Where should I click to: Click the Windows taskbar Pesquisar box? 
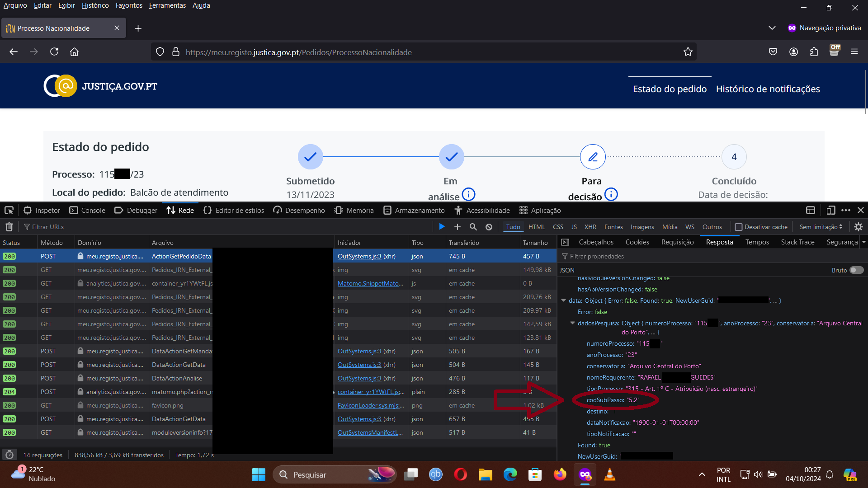point(335,475)
